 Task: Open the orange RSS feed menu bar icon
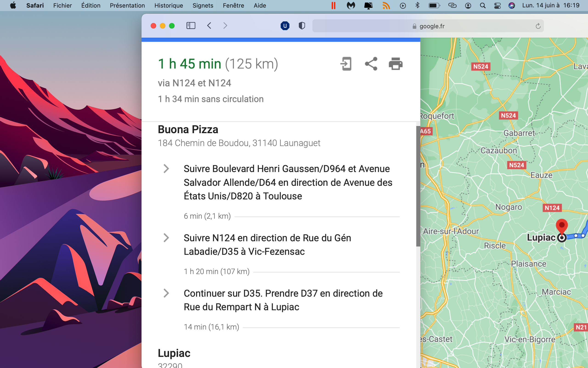point(386,5)
